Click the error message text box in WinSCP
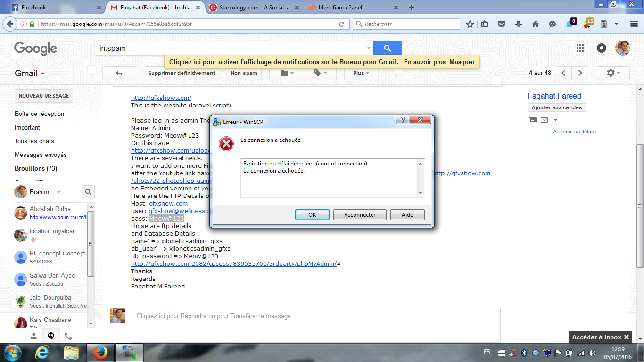Image resolution: width=644 pixels, height=362 pixels. [332, 178]
